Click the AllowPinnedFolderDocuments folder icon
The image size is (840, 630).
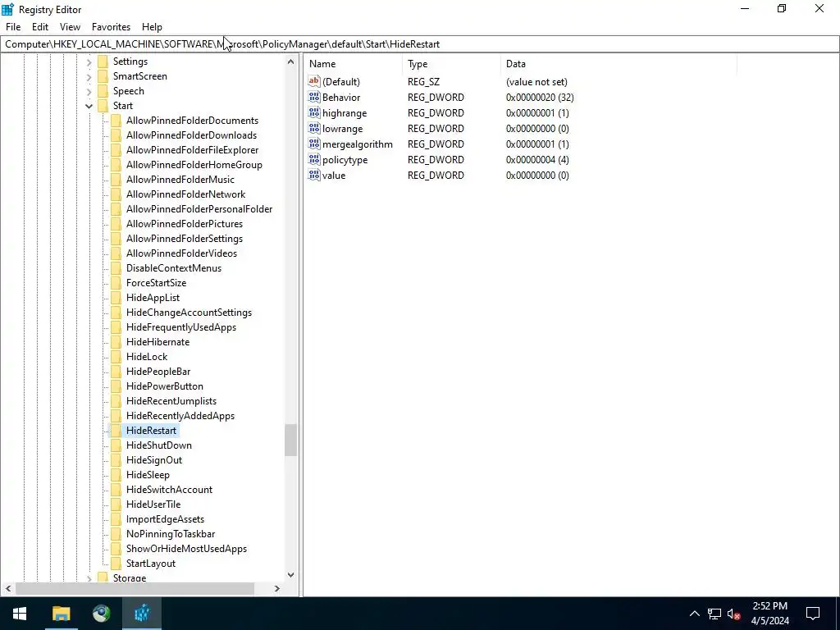(x=116, y=121)
